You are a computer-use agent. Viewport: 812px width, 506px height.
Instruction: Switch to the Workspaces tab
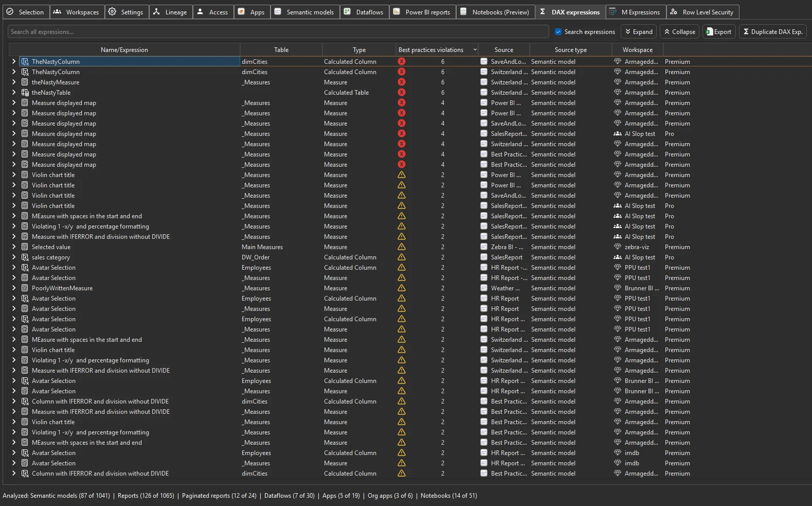tap(78, 12)
